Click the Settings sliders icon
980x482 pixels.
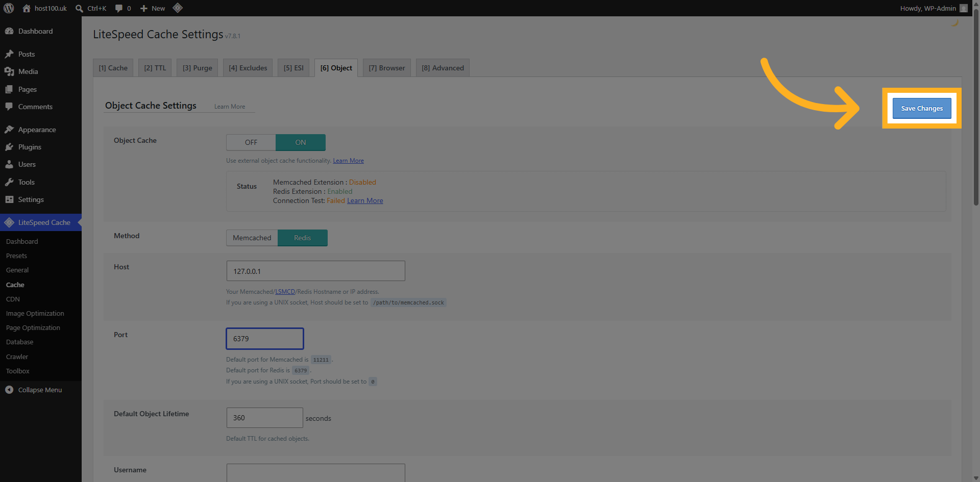pyautogui.click(x=9, y=199)
